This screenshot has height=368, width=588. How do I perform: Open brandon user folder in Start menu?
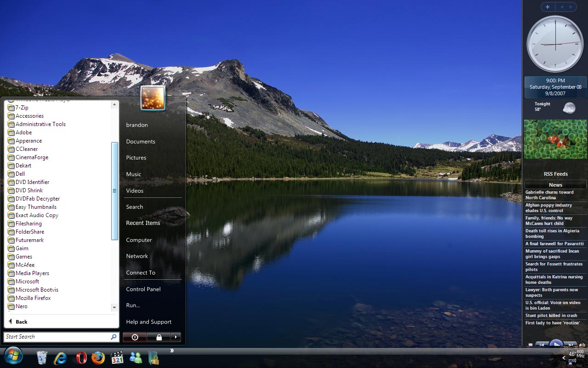click(137, 125)
